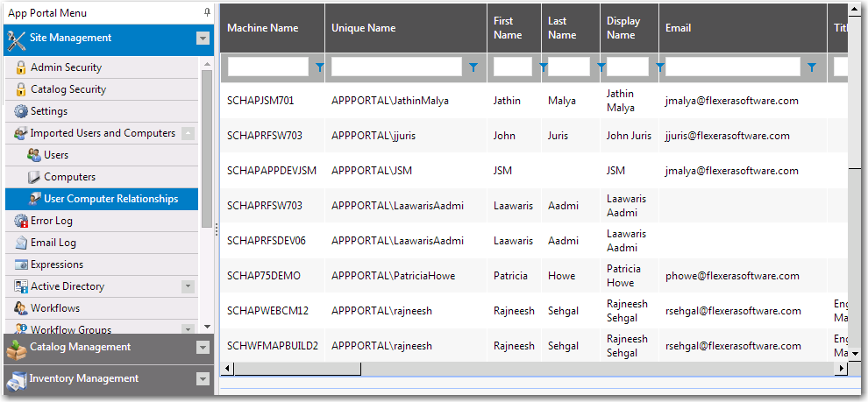Pin the App Portal Menu panel
The height and width of the screenshot is (402, 868).
207,13
